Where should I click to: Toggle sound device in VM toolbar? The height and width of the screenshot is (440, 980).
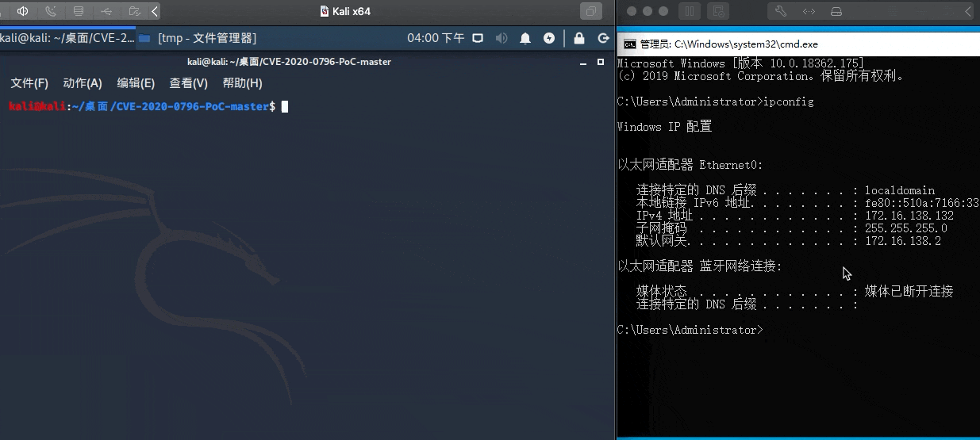23,11
